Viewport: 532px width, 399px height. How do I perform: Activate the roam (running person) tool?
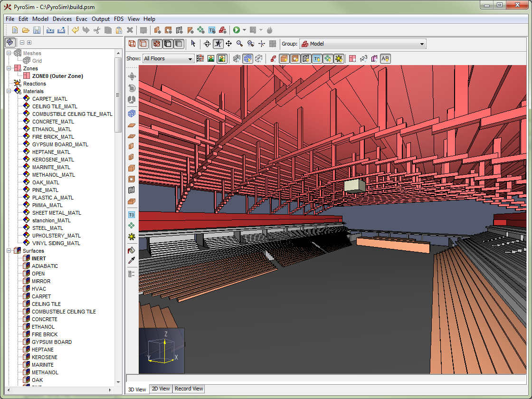(x=218, y=43)
